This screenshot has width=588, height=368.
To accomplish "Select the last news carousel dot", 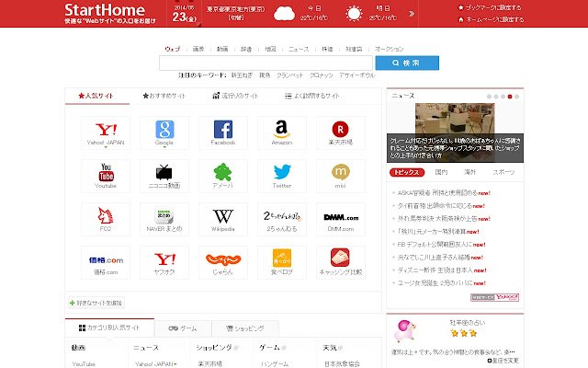I will pos(516,97).
